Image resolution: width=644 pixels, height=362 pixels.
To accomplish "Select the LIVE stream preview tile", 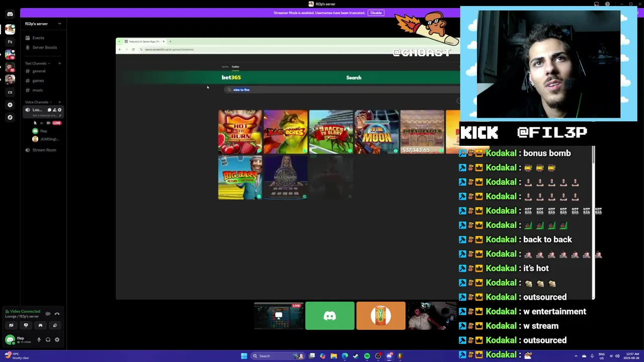I will point(279,316).
